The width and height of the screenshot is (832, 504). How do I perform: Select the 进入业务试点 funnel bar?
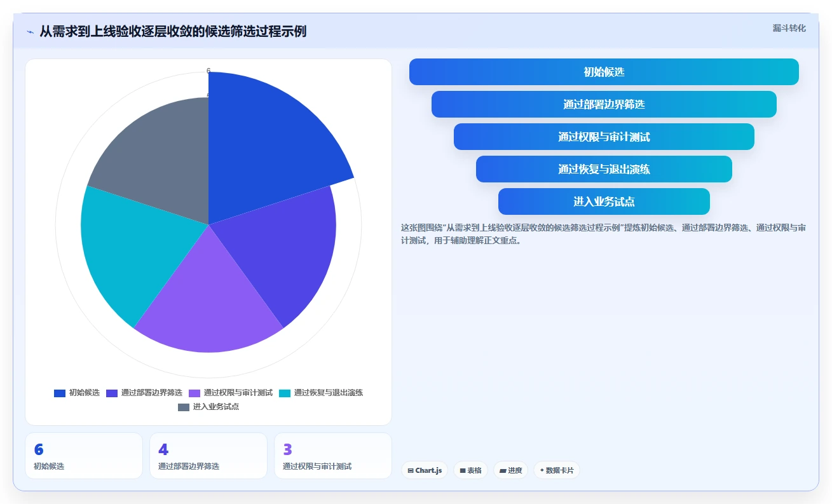(604, 201)
